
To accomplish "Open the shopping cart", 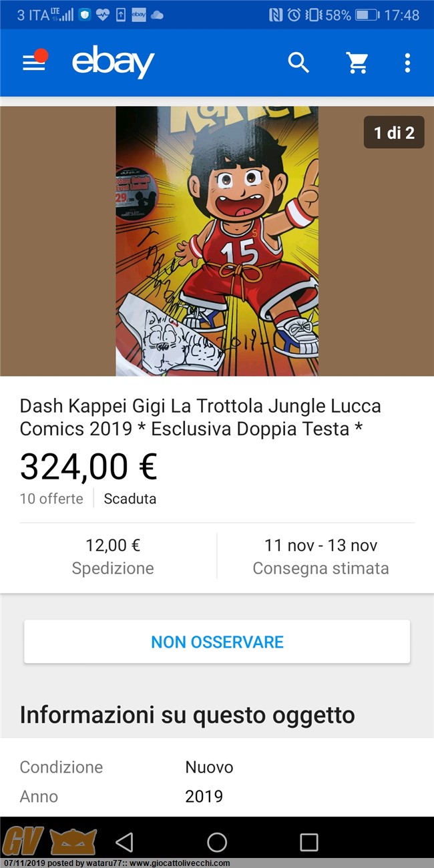I will point(357,63).
